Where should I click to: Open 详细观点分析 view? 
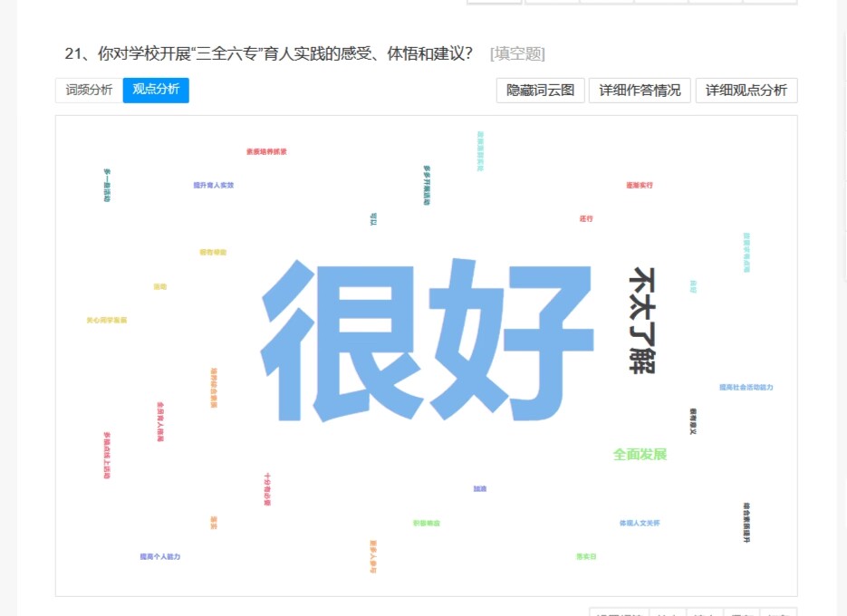pos(746,91)
